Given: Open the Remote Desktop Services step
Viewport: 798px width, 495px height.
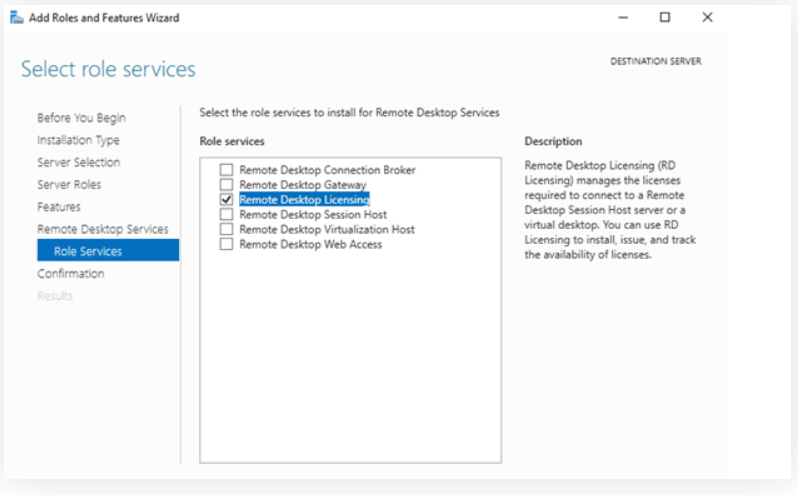Looking at the screenshot, I should point(102,229).
